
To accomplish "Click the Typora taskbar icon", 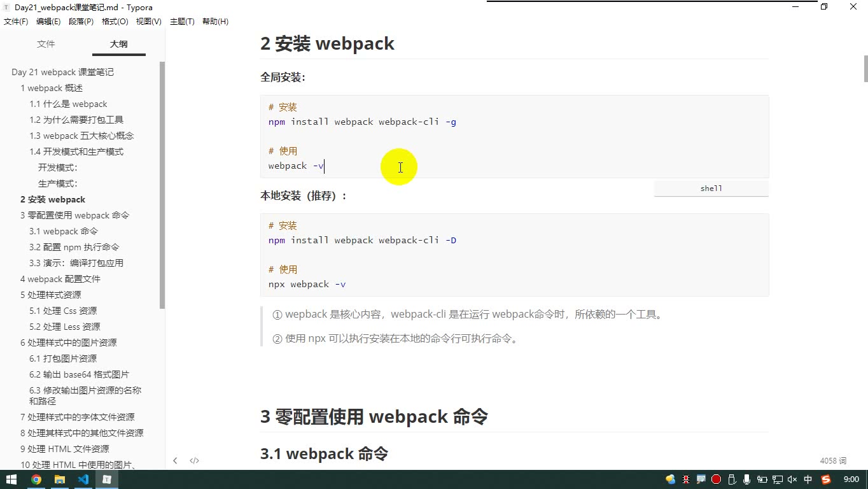I will pos(107,479).
